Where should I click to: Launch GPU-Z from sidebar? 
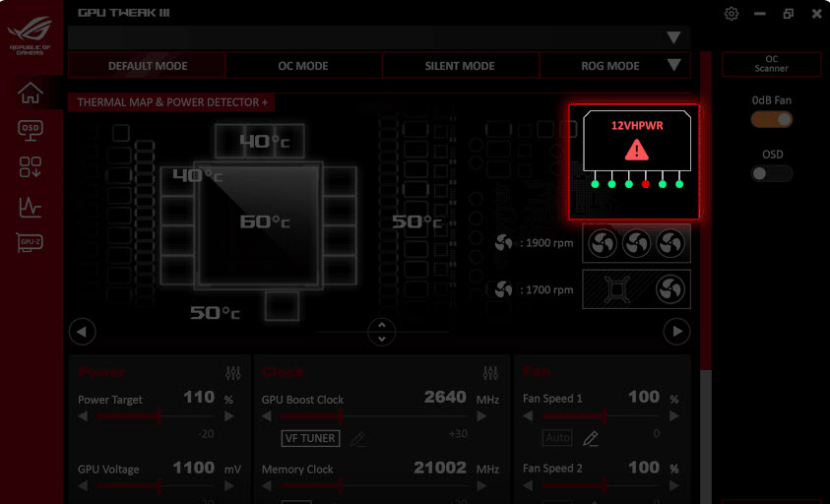click(x=30, y=242)
